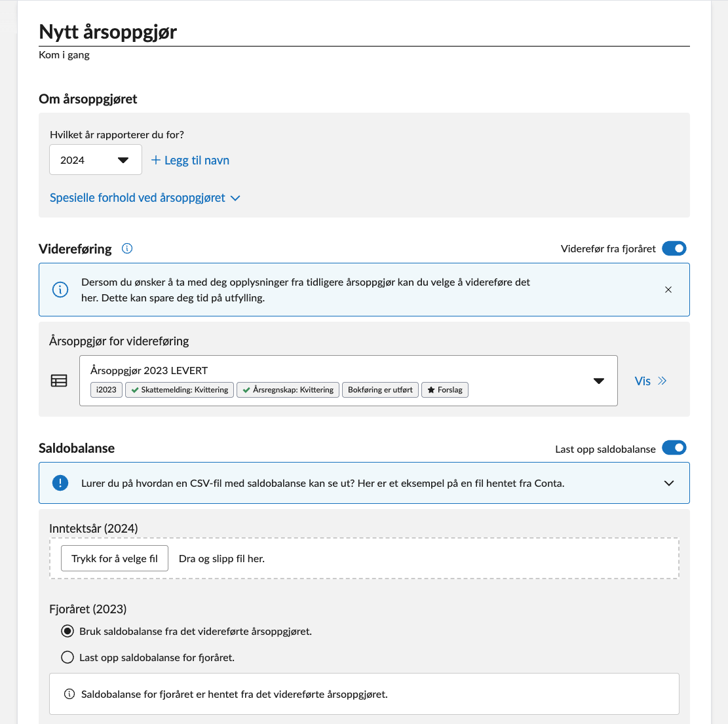The height and width of the screenshot is (724, 728).
Task: Click the i2023 tag
Action: pyautogui.click(x=106, y=390)
